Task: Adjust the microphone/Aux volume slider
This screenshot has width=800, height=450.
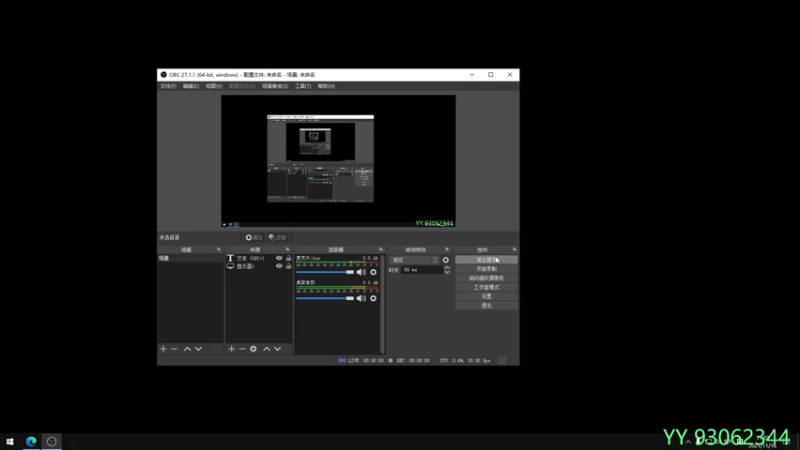Action: [325, 272]
